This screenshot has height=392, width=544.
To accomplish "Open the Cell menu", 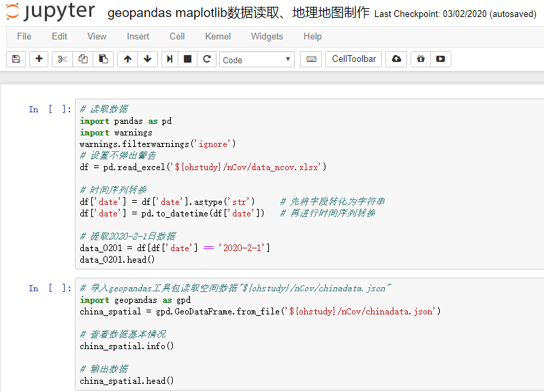I will point(177,37).
